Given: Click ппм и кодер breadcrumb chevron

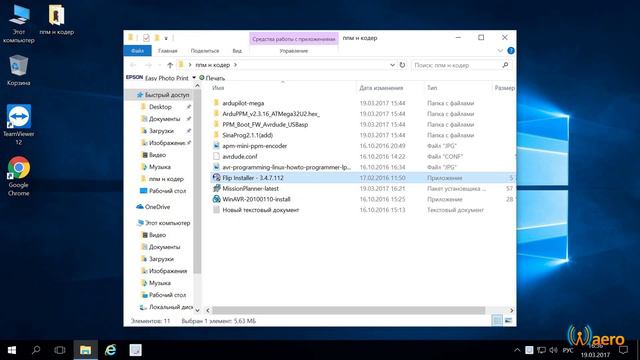Looking at the screenshot, I should click(236, 65).
